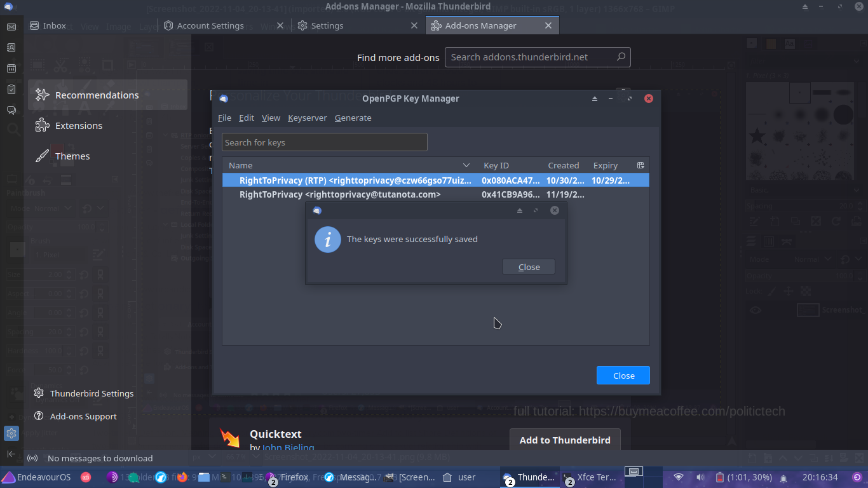
Task: Open the Tasks space icon
Action: [11, 90]
